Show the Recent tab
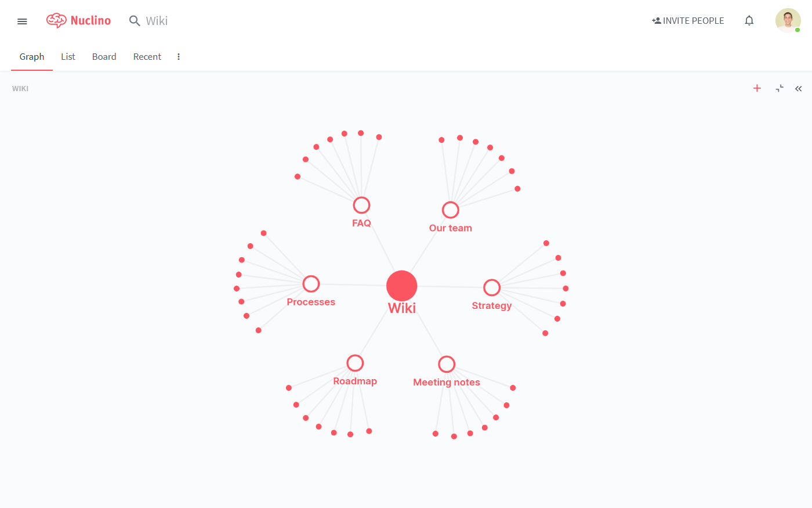The image size is (812, 508). tap(147, 57)
